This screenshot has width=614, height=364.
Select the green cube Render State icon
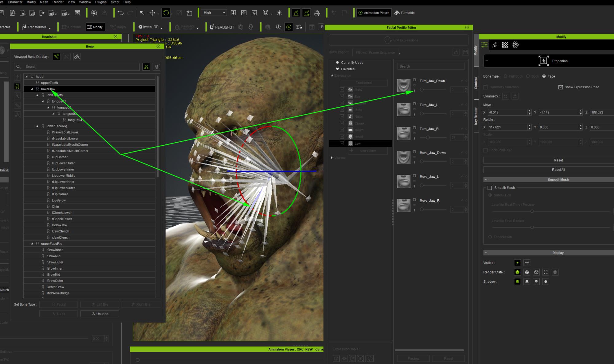pos(517,272)
